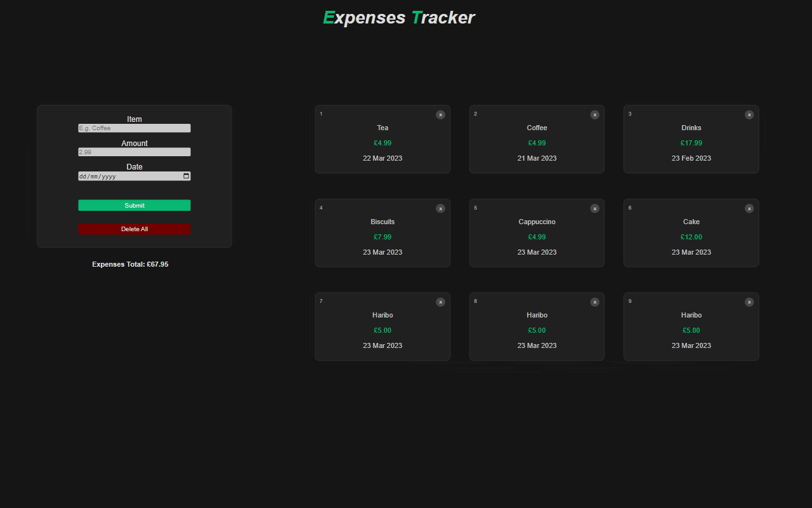Open the date picker calendar icon
812x508 pixels.
(x=186, y=176)
